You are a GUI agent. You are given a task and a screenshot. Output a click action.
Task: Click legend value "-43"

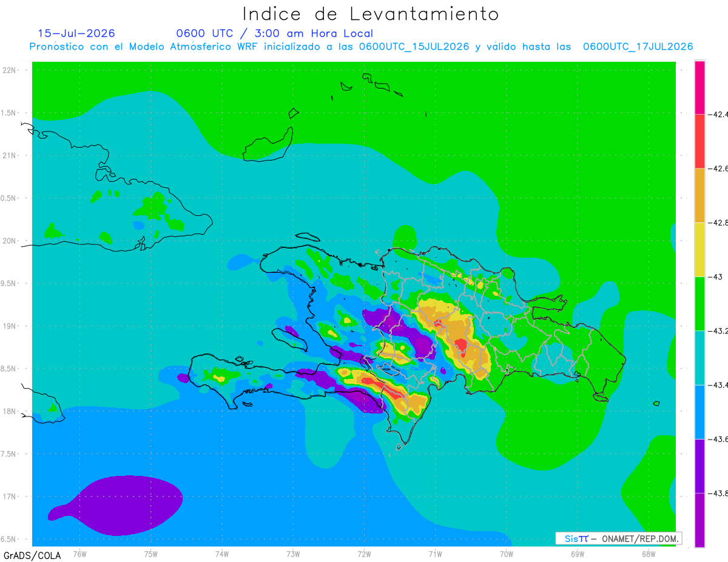715,276
